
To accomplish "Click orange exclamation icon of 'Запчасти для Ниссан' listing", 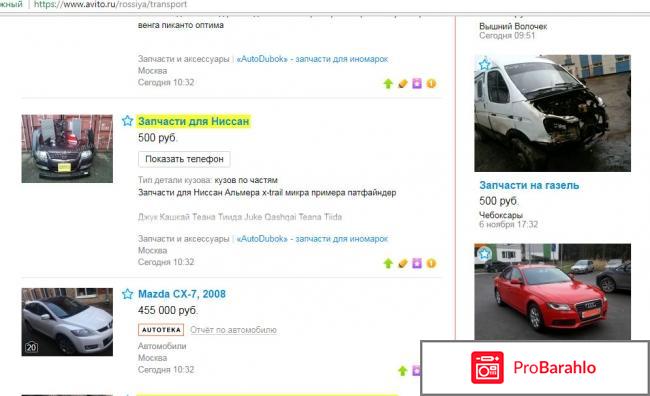I will pyautogui.click(x=431, y=263).
